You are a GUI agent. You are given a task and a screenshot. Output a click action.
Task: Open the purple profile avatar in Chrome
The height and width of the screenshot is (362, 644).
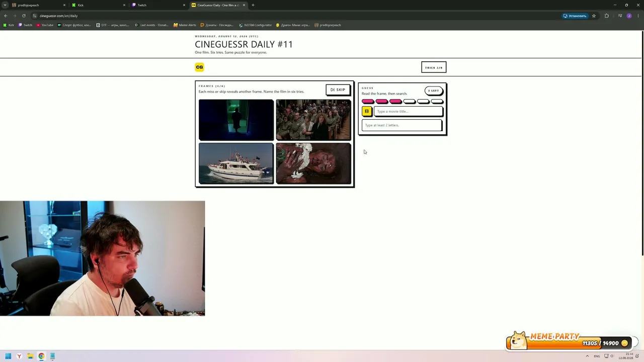point(629,16)
